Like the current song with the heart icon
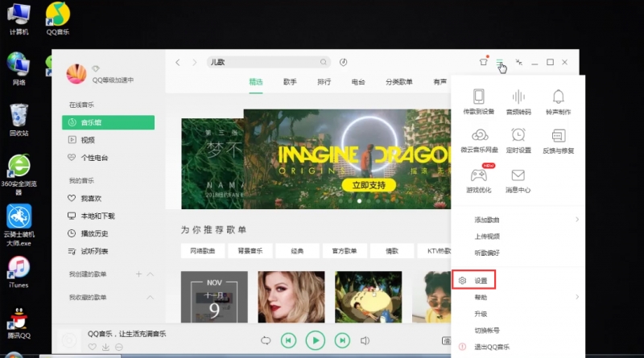 coord(93,347)
